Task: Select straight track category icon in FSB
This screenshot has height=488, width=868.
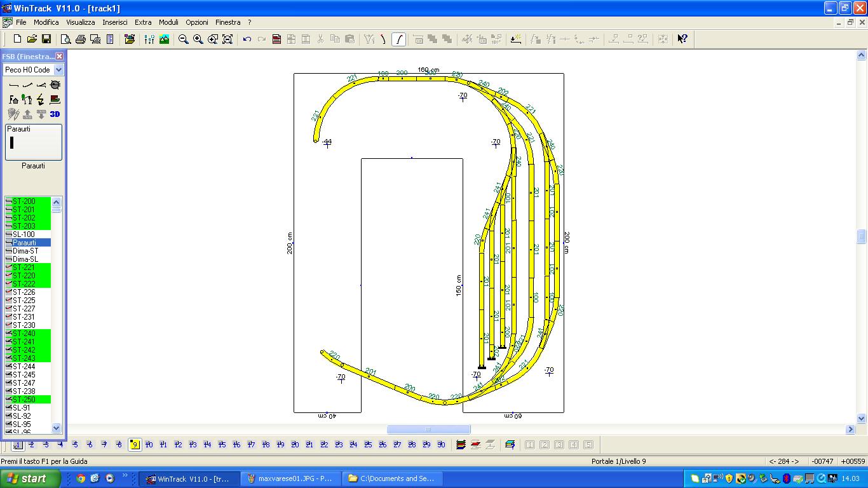Action: (x=14, y=85)
